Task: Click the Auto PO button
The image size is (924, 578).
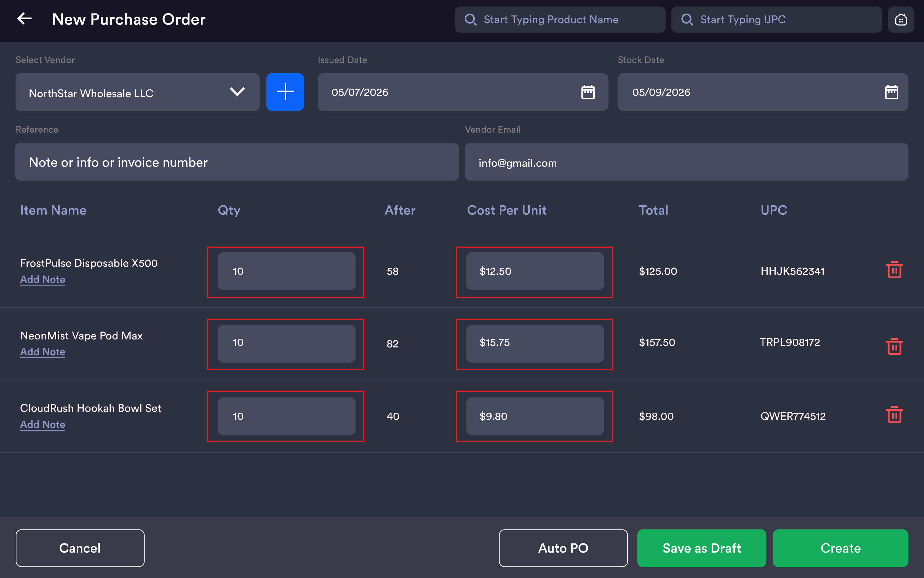Action: click(x=563, y=548)
